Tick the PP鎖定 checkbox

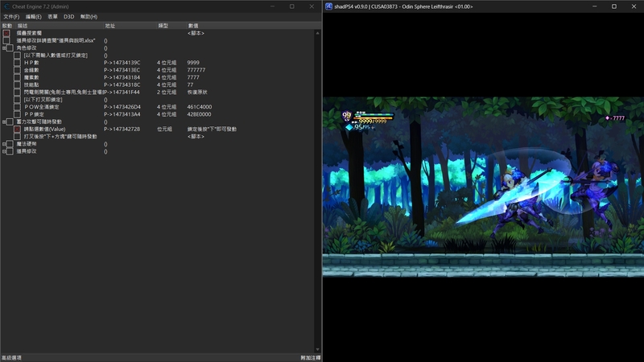click(17, 114)
